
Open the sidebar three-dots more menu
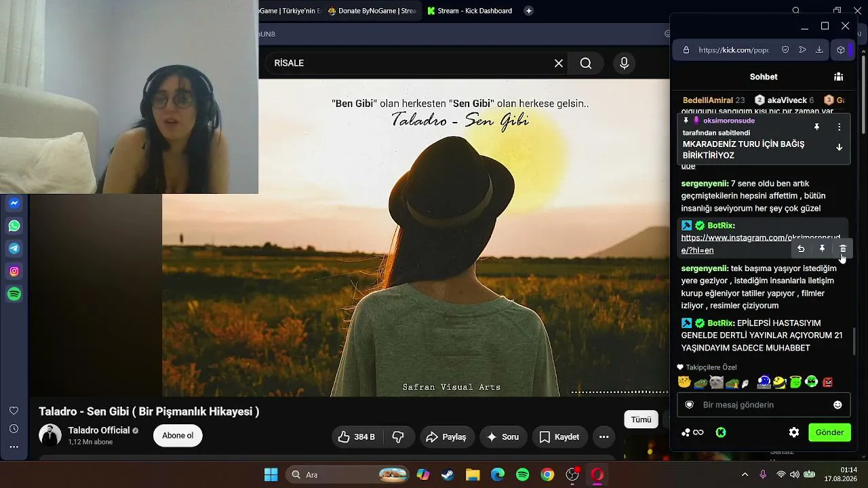click(x=14, y=447)
